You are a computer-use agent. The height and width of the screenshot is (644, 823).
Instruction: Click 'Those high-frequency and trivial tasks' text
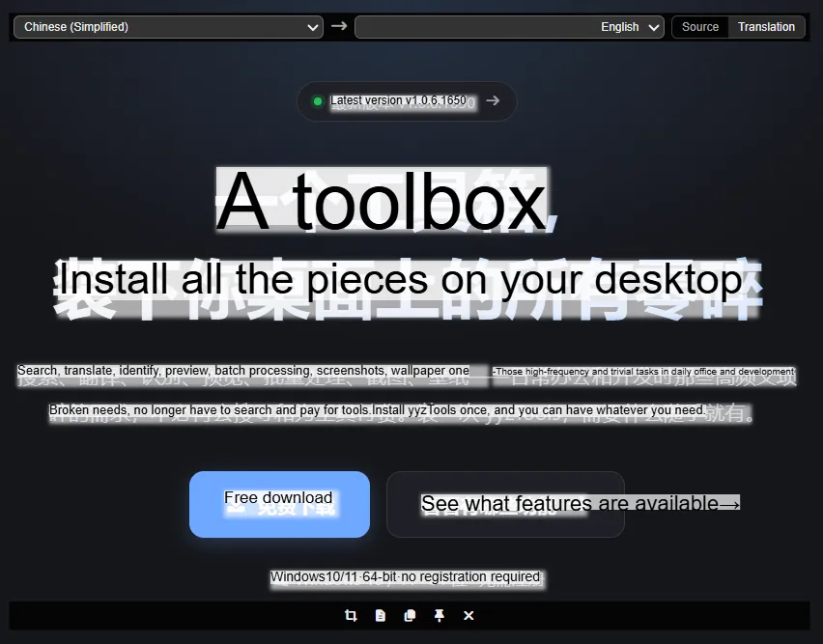click(x=643, y=372)
